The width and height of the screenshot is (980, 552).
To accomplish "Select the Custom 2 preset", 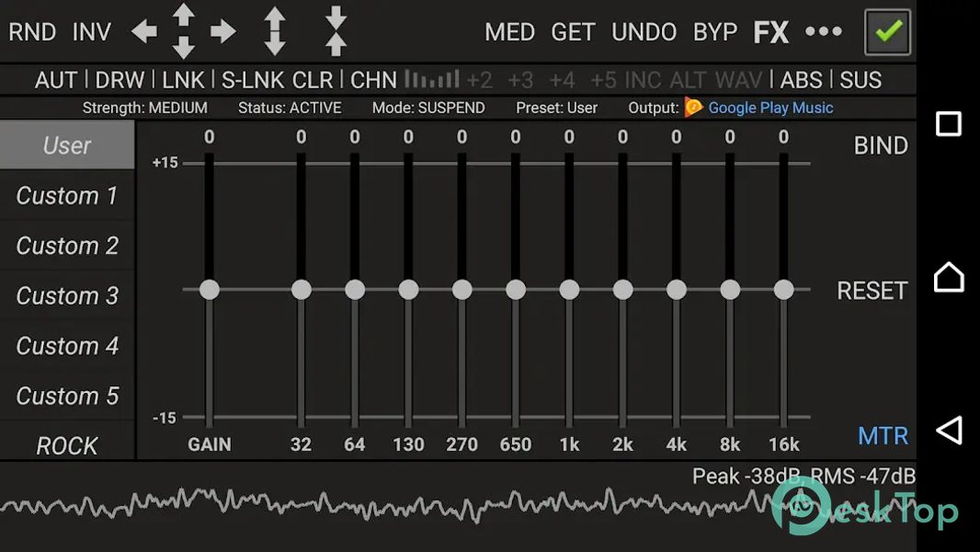I will click(x=67, y=246).
